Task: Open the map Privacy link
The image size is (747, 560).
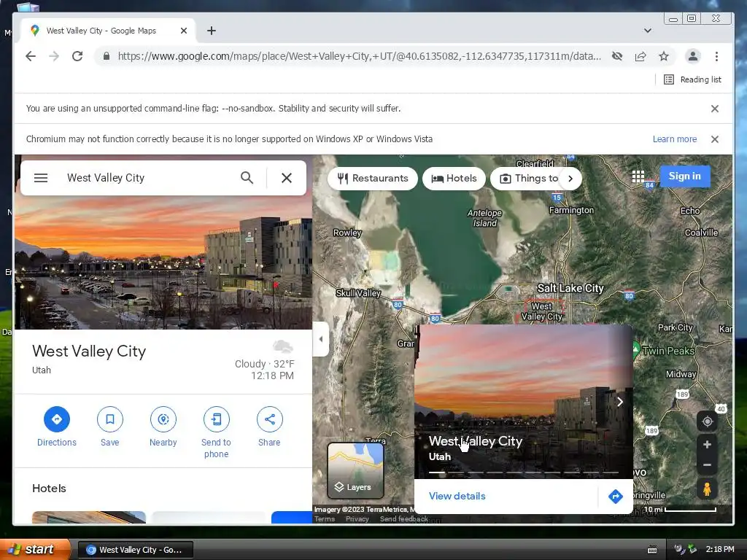Action: pos(357,519)
